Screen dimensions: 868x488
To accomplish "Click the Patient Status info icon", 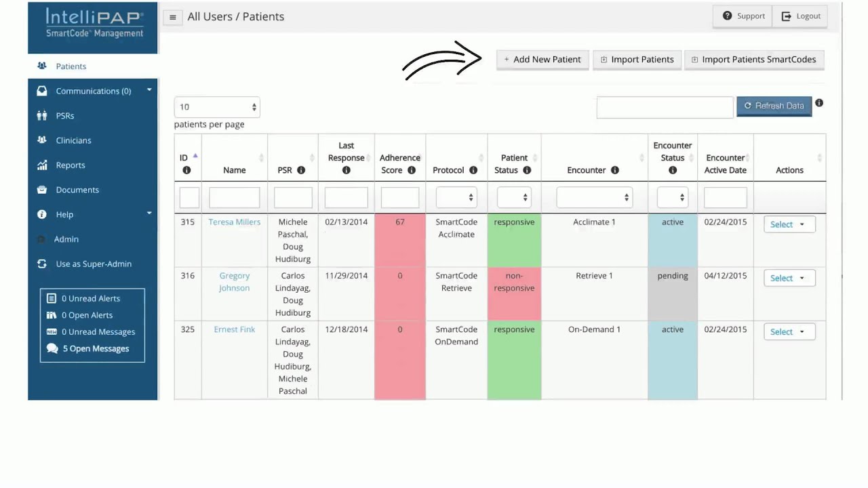I will pos(527,170).
